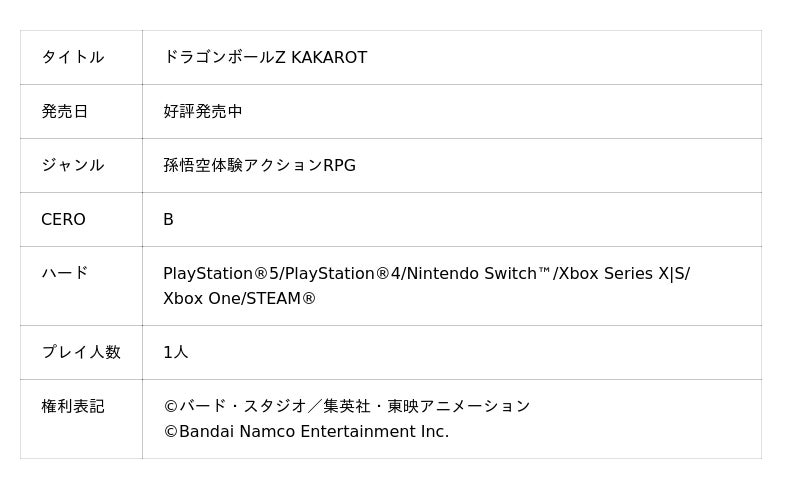Click the ジャンル row label
Viewport: 800px width, 489px height.
coord(72,166)
